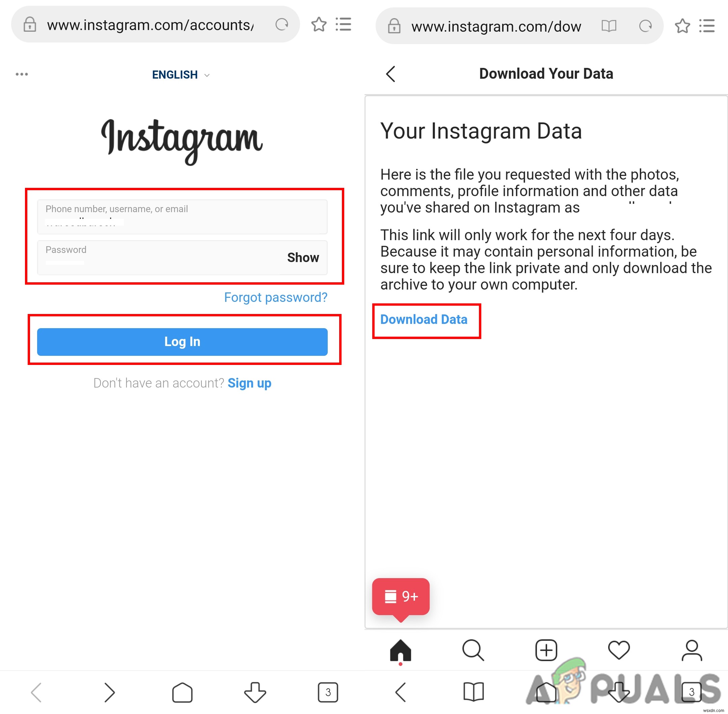Click the Download Data link

(425, 320)
